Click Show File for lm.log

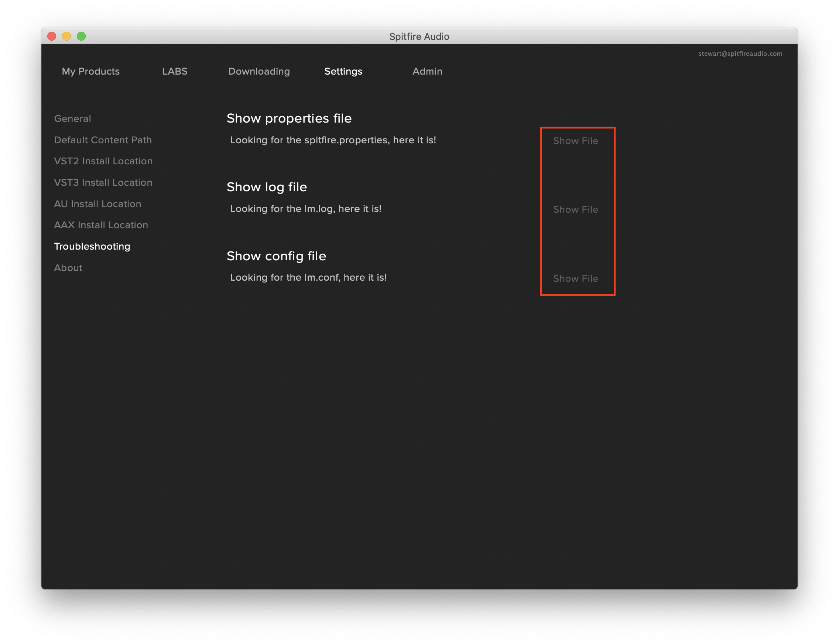click(x=575, y=209)
